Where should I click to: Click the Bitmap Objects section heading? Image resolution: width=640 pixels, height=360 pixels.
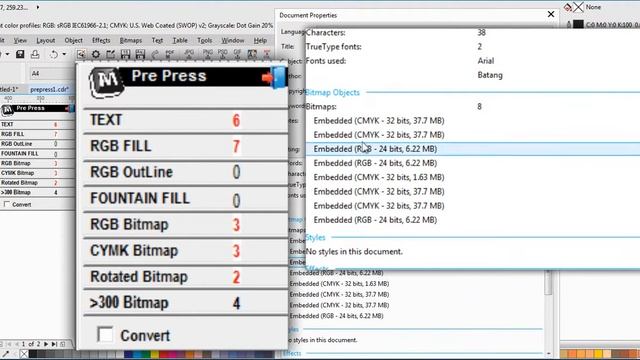(x=332, y=93)
